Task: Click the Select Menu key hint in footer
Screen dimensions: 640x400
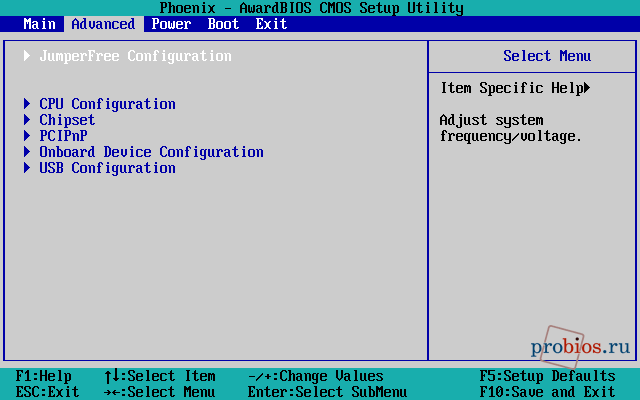Action: [x=160, y=392]
